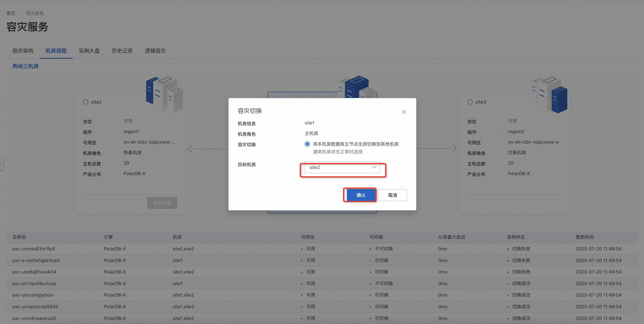
Task: Expand the left sidebar collapse handle
Action: [x=1, y=163]
